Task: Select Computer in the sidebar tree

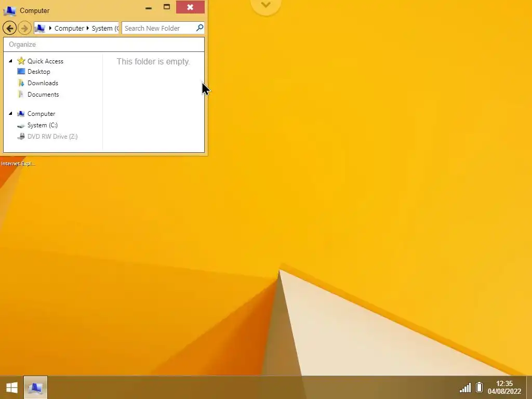Action: pyautogui.click(x=42, y=114)
